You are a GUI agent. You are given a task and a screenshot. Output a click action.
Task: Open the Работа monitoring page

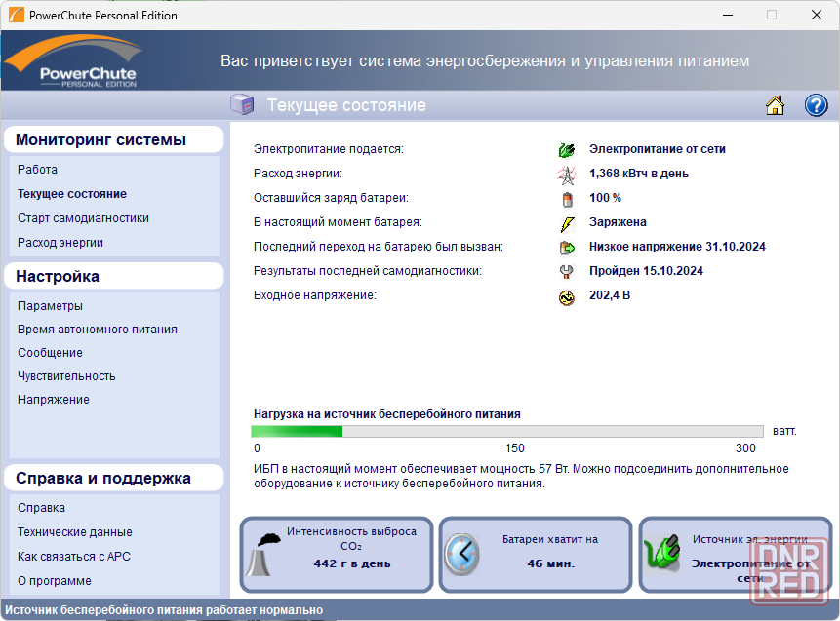(x=37, y=170)
